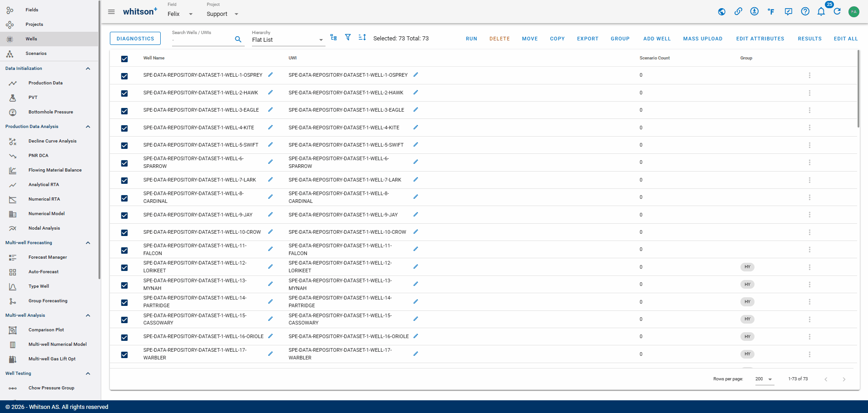The image size is (868, 413).
Task: Click the search magnifier icon for wells
Action: 238,39
